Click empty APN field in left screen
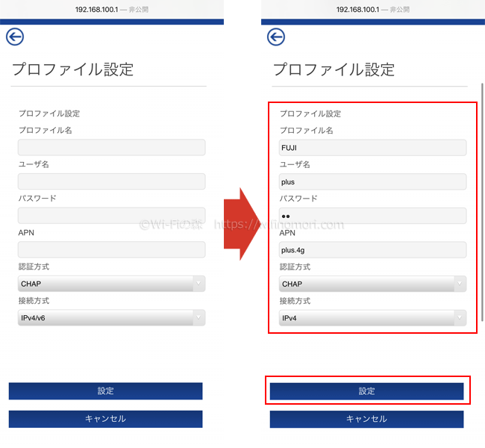The width and height of the screenshot is (485, 448). (112, 249)
